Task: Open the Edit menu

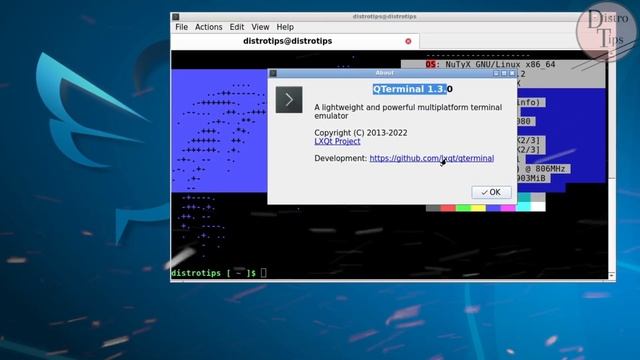Action: 237,27
